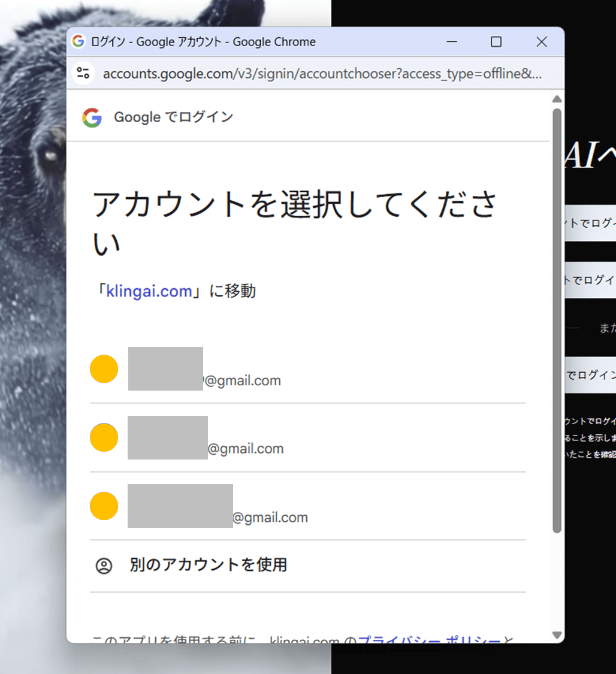616x674 pixels.
Task: Open the site information icon beside the URL
Action: [x=83, y=74]
